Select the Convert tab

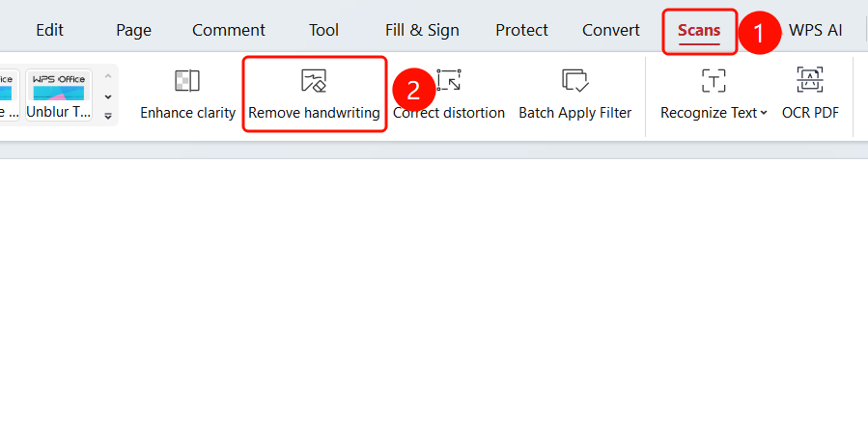pos(611,30)
